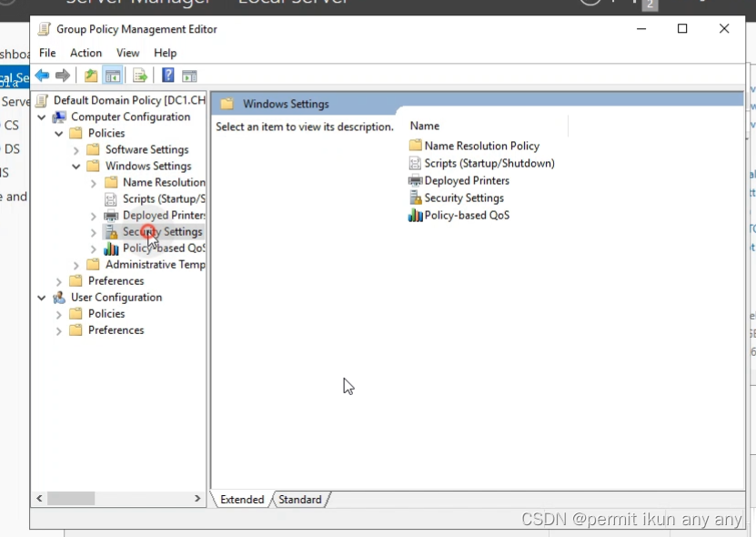Click the Back arrow toolbar icon
The image size is (756, 537).
[x=42, y=76]
